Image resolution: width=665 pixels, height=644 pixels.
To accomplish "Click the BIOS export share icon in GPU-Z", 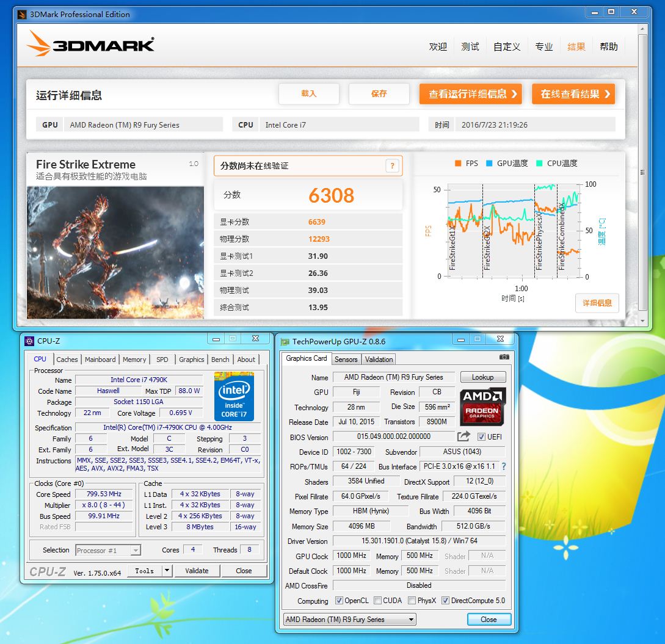I will [x=463, y=436].
